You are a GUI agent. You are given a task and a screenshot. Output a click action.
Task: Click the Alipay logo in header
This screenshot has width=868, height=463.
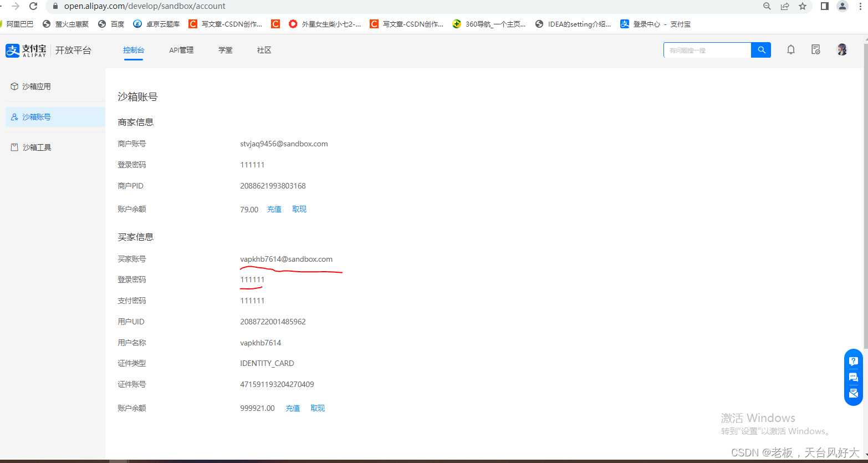point(26,50)
